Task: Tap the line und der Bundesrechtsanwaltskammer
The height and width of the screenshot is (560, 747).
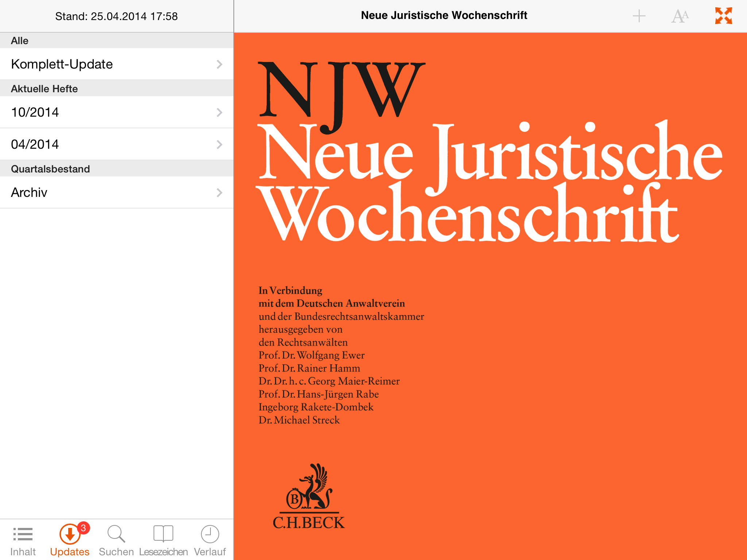Action: point(341,316)
